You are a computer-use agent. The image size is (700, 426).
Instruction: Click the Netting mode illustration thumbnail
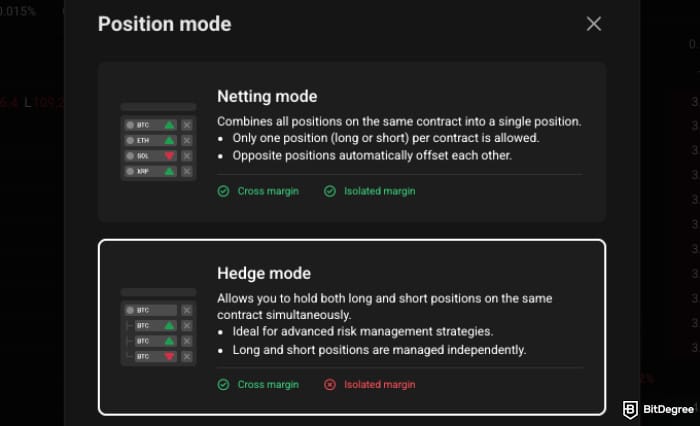[158, 141]
